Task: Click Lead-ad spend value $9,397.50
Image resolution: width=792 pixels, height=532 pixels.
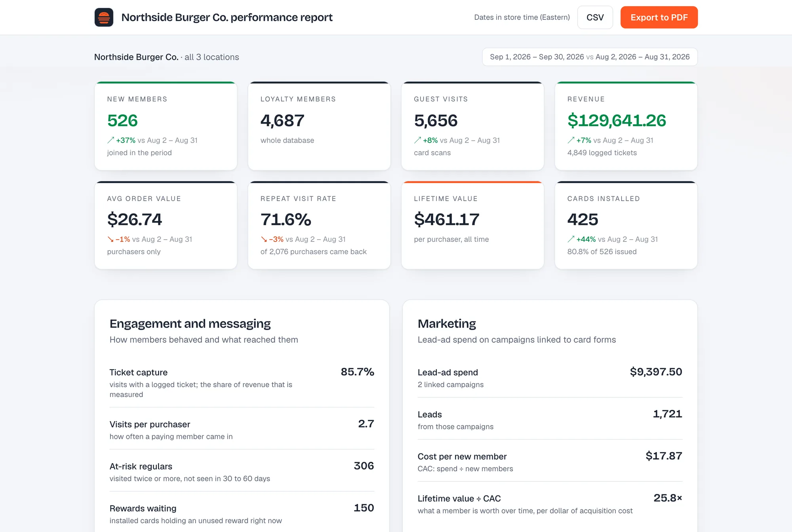Action: click(656, 372)
